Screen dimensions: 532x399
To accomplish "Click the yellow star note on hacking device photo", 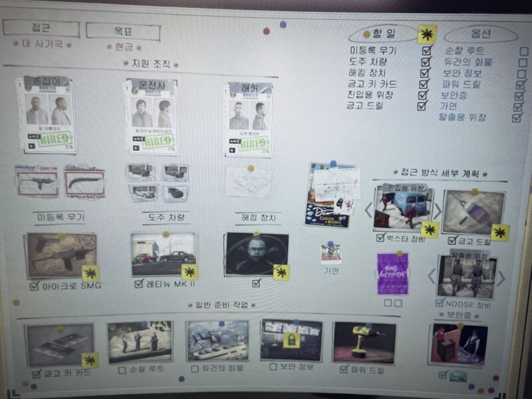I will pyautogui.click(x=281, y=272).
